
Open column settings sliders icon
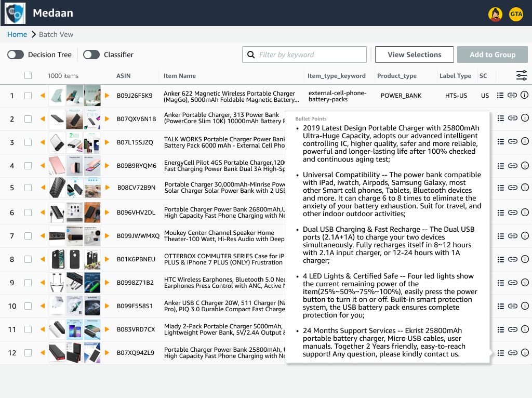(x=522, y=75)
